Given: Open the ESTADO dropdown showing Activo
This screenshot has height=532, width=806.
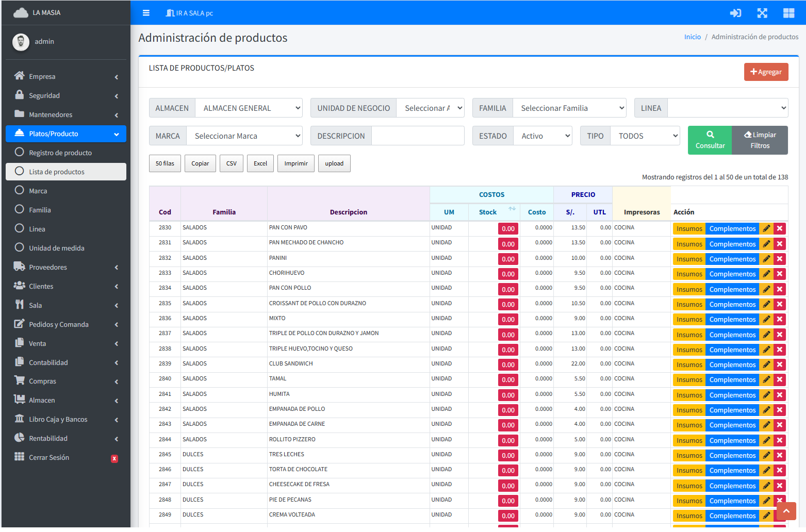Looking at the screenshot, I should click(x=542, y=135).
